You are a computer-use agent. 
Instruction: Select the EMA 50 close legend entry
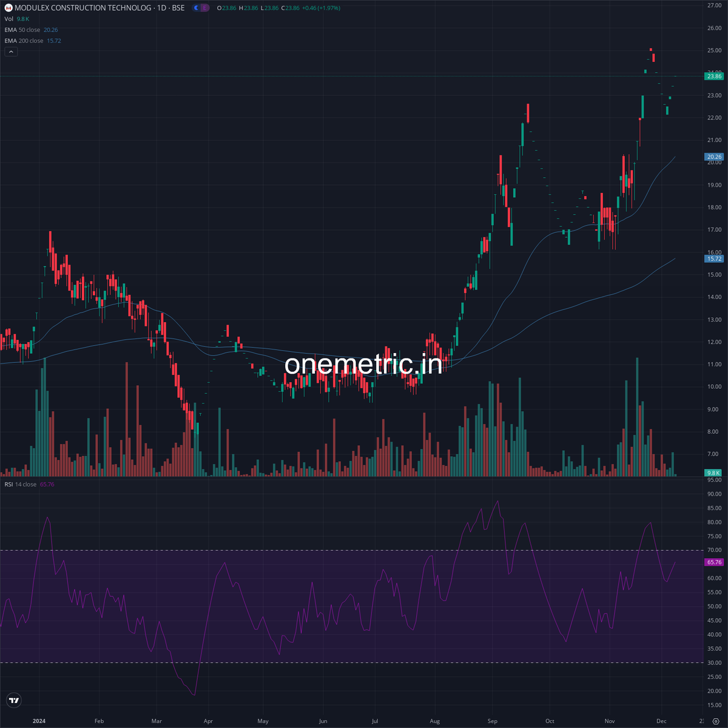(32, 30)
